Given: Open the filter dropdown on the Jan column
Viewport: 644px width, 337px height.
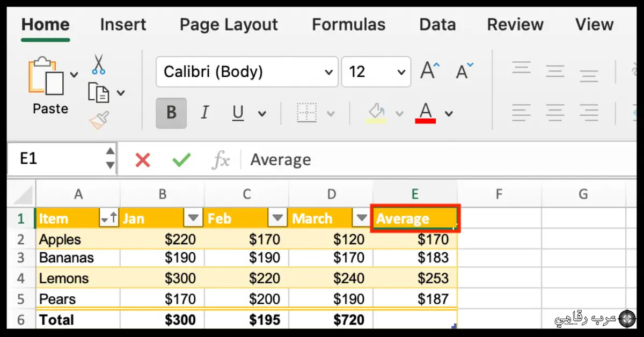Looking at the screenshot, I should click(x=193, y=218).
